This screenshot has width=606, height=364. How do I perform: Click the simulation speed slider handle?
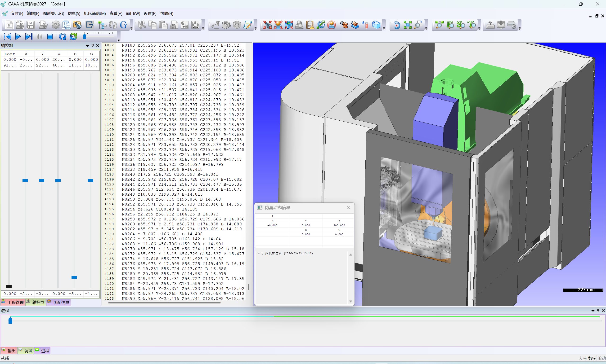point(85,37)
